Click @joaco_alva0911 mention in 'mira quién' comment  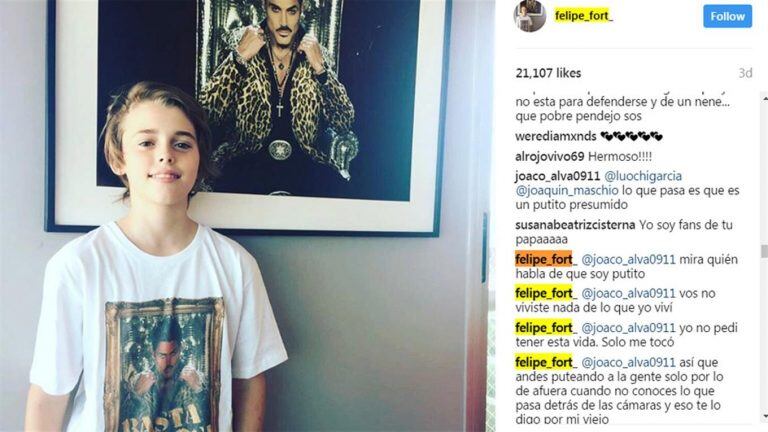(x=628, y=260)
